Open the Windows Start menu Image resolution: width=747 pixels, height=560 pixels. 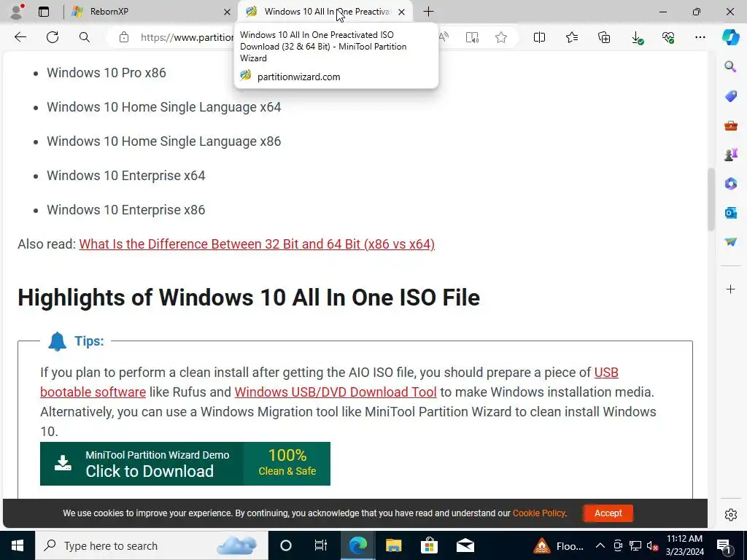click(x=18, y=545)
